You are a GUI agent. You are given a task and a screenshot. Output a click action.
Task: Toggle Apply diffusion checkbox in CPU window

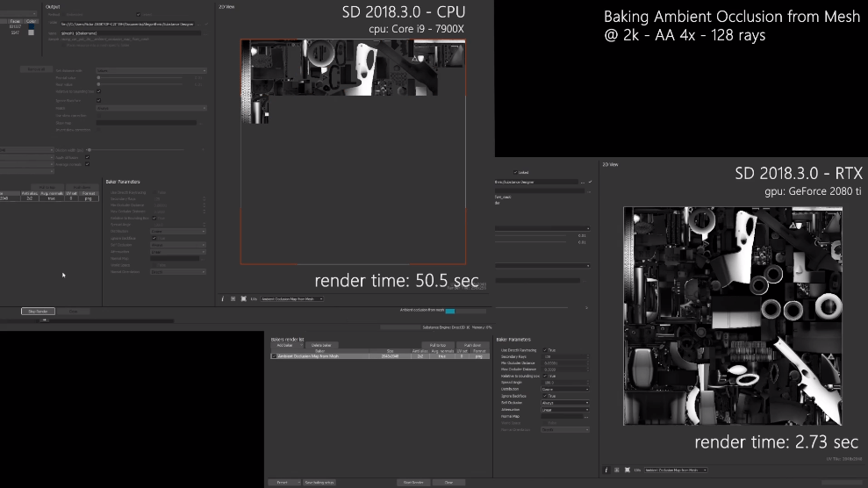pos(87,157)
